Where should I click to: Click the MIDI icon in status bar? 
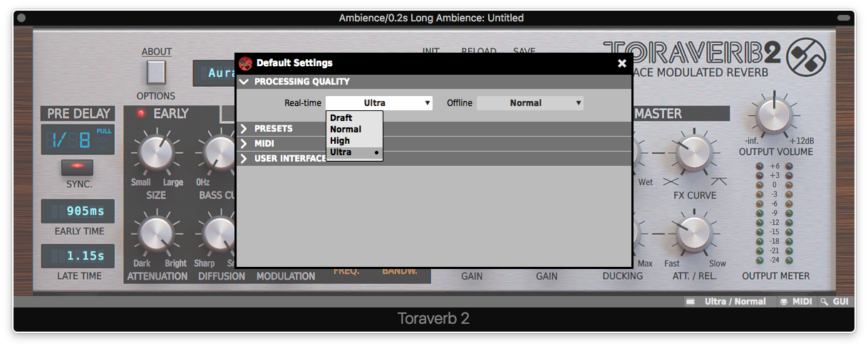(x=785, y=302)
